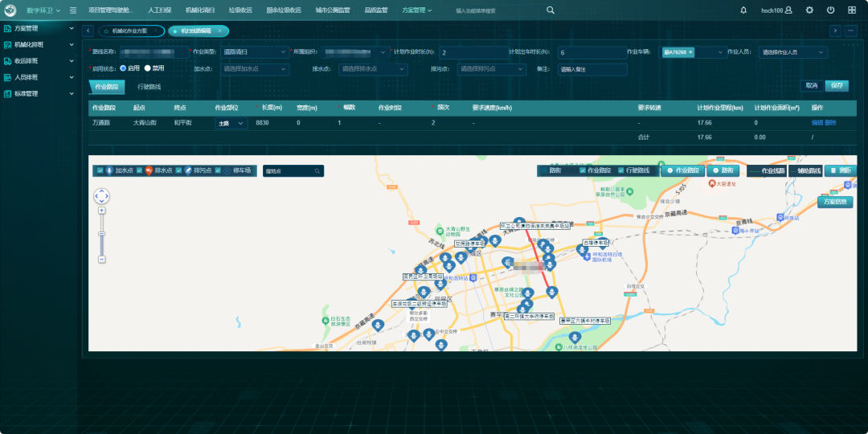Image resolution: width=868 pixels, height=434 pixels.
Task: Select the 禁用 radio button
Action: click(x=147, y=68)
